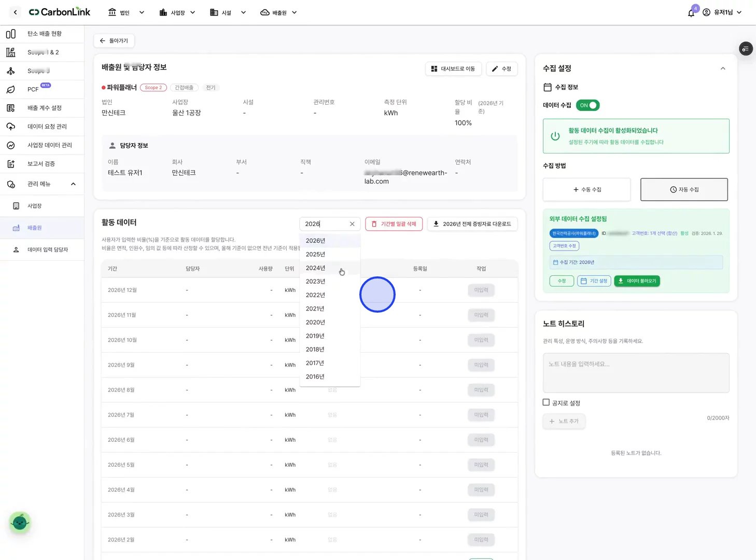The height and width of the screenshot is (560, 756).
Task: Open floating panel toggle icon at right edge
Action: 746,49
